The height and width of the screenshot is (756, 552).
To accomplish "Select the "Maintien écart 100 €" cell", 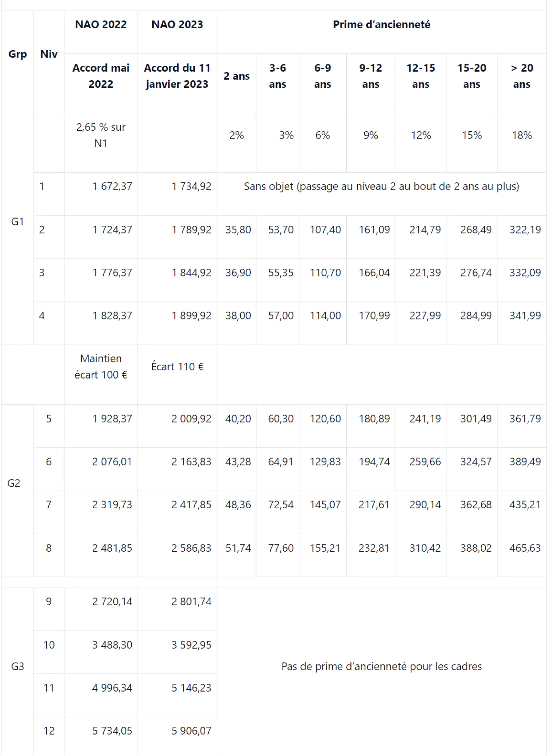I will tap(101, 367).
